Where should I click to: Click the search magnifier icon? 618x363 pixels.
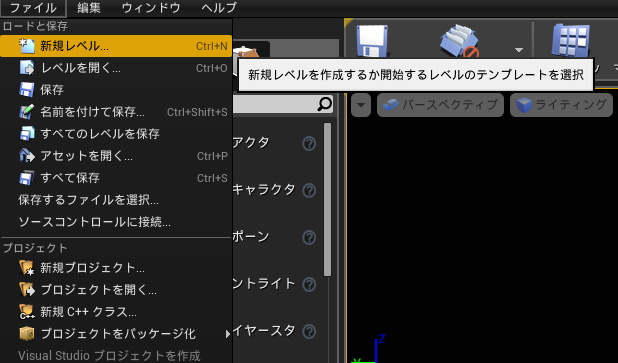pos(325,104)
